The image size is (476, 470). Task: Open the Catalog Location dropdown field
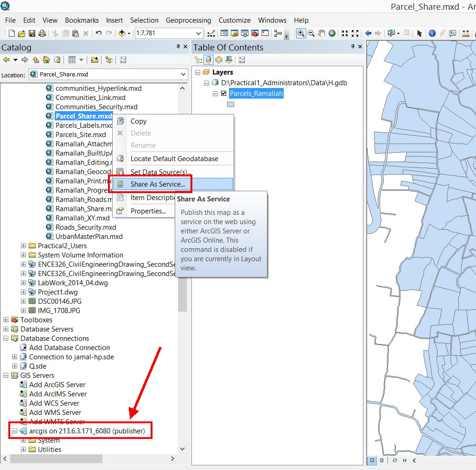(183, 74)
